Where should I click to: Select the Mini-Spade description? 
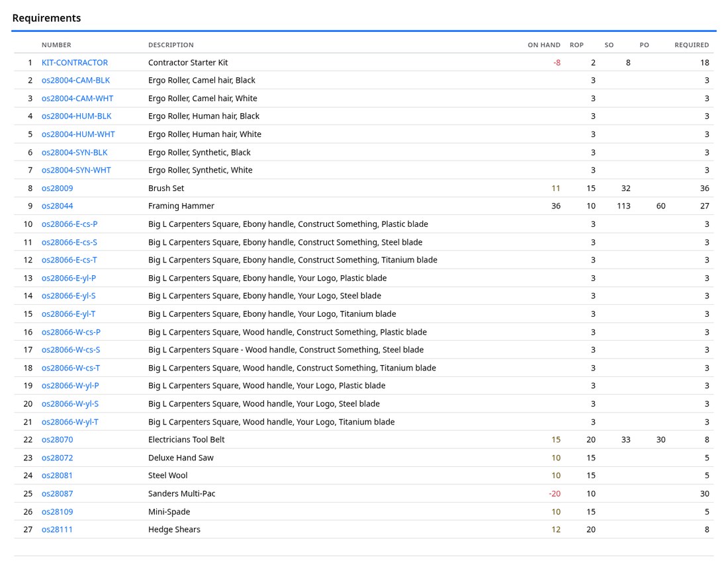[169, 512]
